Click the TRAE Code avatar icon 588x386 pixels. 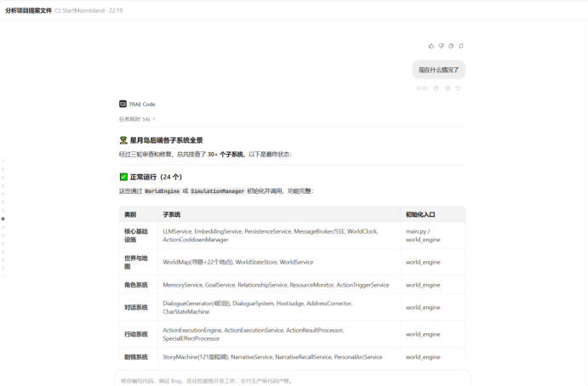point(123,104)
